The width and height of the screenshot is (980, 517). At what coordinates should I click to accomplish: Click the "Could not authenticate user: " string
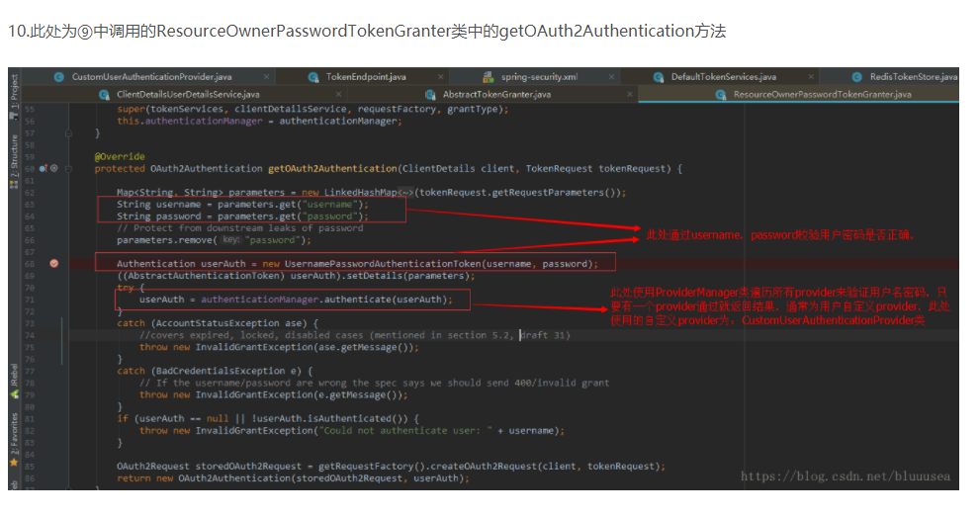405,430
